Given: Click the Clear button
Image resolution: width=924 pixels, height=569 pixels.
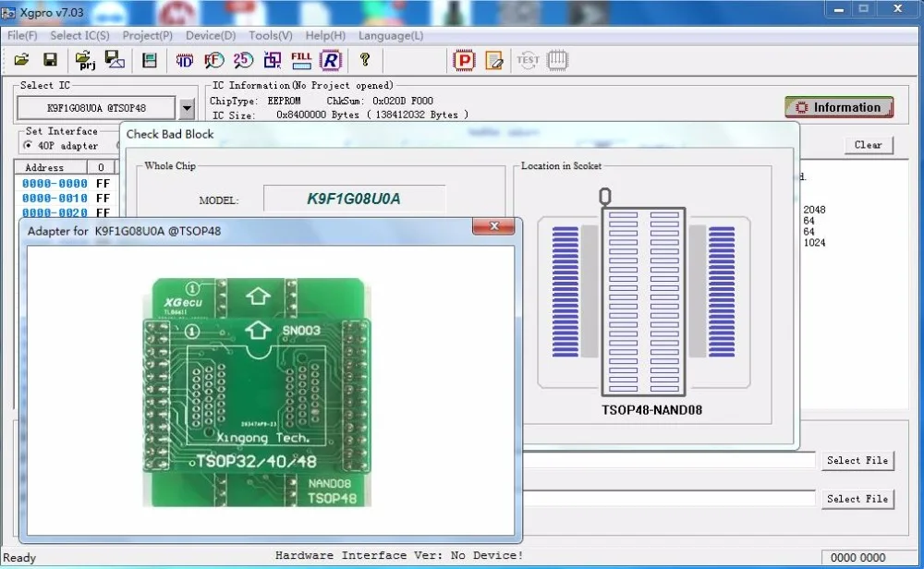Looking at the screenshot, I should click(868, 145).
